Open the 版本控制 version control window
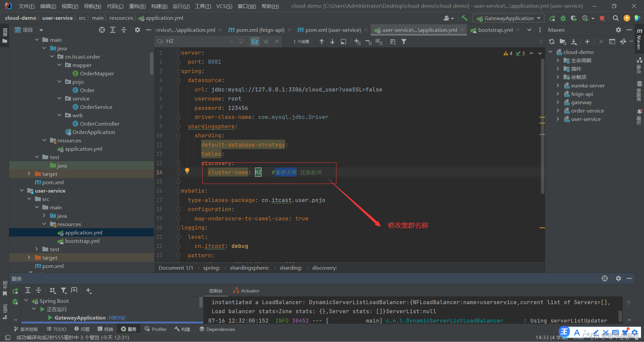 [x=26, y=329]
